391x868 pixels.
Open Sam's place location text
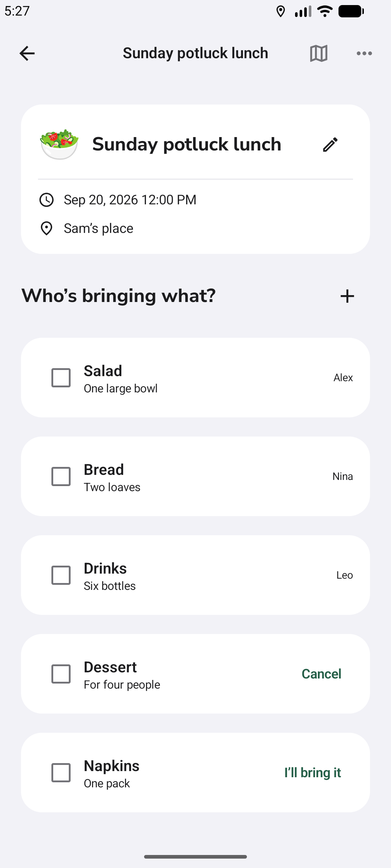pos(98,229)
